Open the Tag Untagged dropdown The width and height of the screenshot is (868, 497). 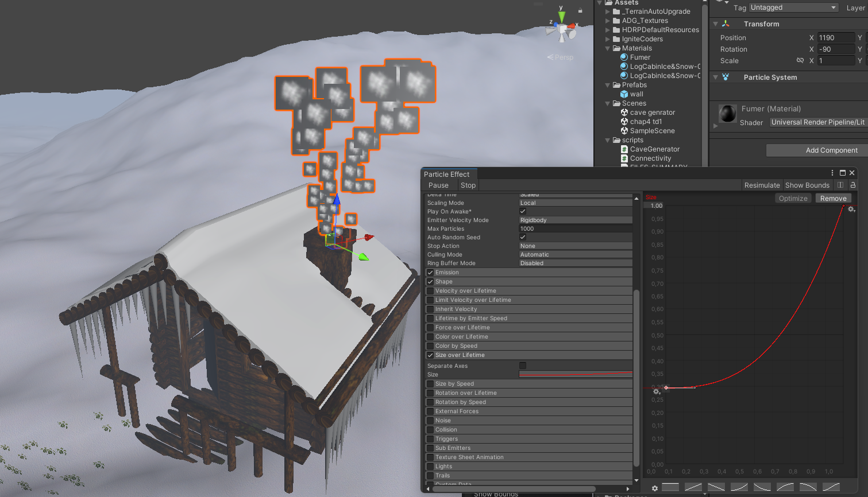(793, 7)
